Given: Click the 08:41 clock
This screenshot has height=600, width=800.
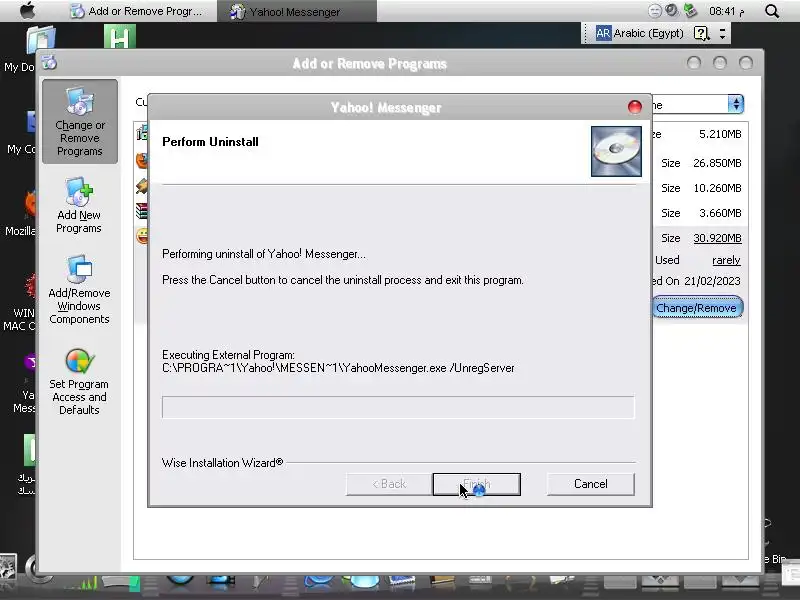Looking at the screenshot, I should coord(726,11).
